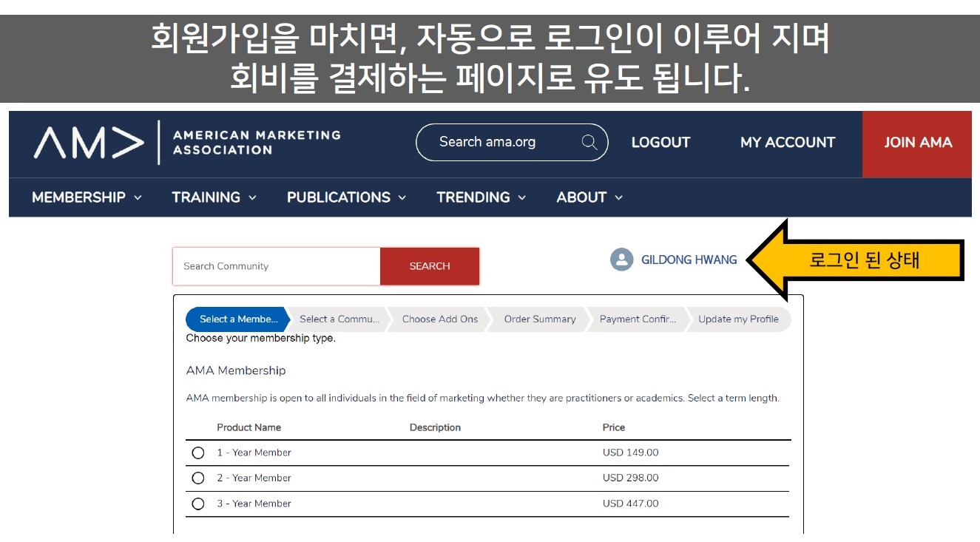Click the 3 - Year Member label
Viewport: 980px width, 542px height.
[254, 504]
